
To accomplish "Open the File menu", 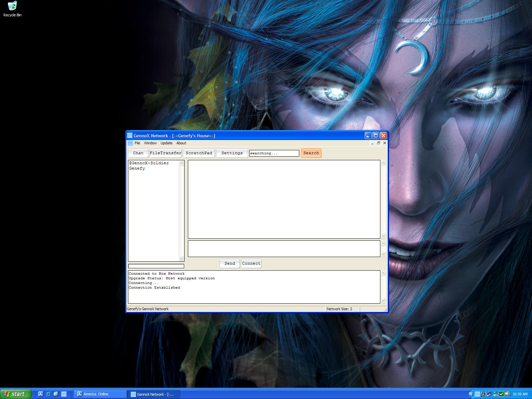I will pos(137,143).
